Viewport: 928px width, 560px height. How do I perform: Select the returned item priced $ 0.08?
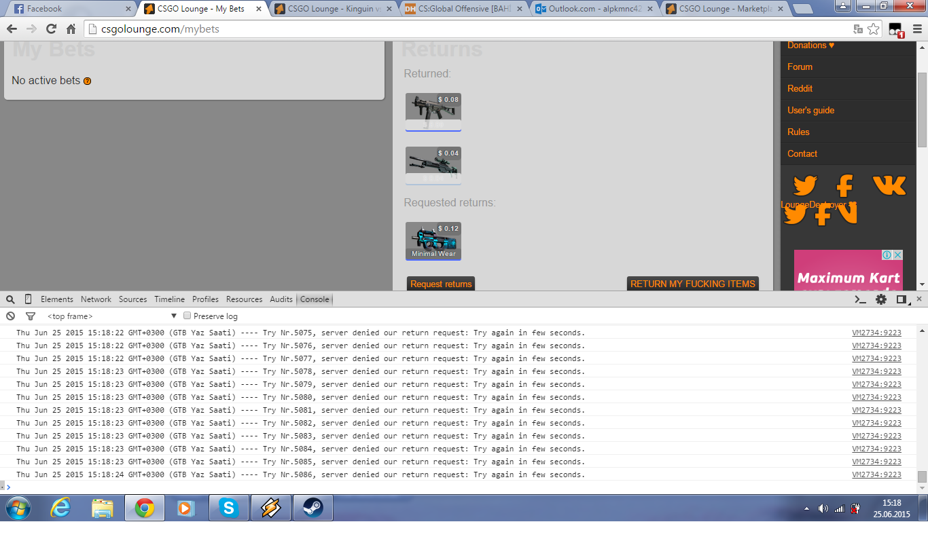coord(433,112)
